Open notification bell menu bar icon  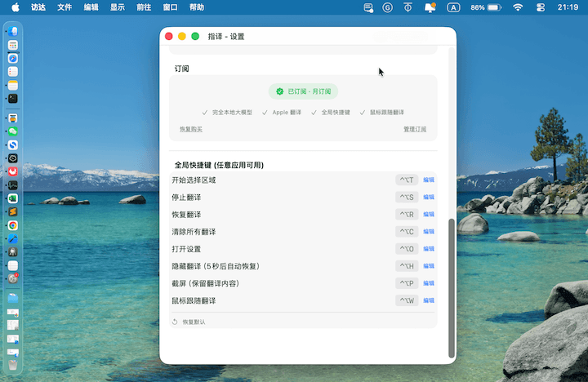tap(430, 7)
